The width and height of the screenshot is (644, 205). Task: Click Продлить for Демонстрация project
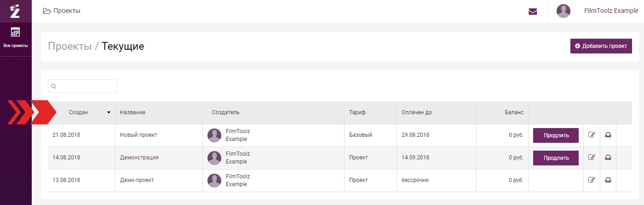point(556,158)
